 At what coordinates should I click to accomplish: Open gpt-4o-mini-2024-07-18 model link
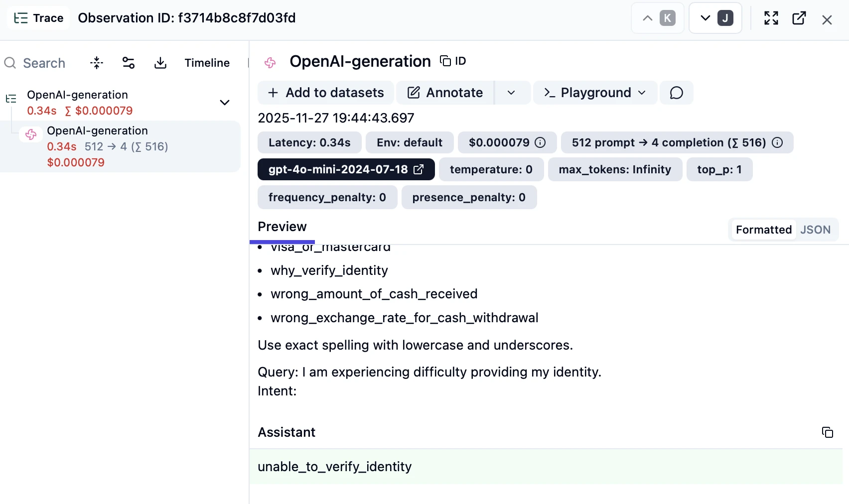pos(346,169)
